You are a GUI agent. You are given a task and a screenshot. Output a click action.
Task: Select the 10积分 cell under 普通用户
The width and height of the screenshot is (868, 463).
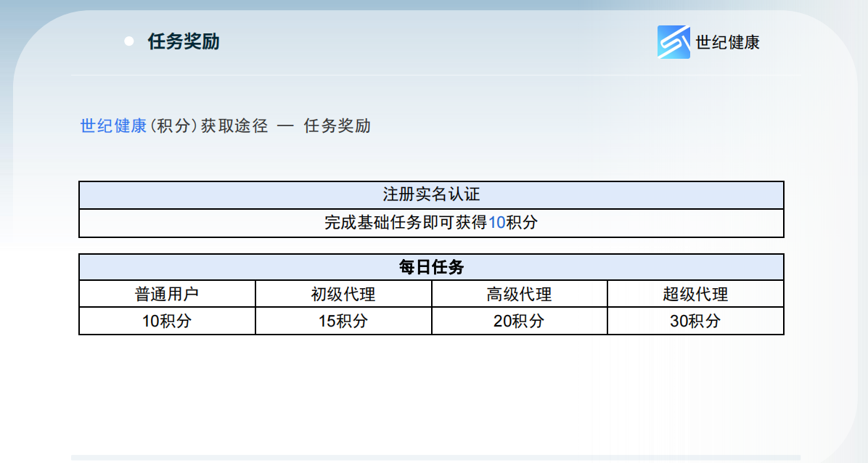pos(167,321)
